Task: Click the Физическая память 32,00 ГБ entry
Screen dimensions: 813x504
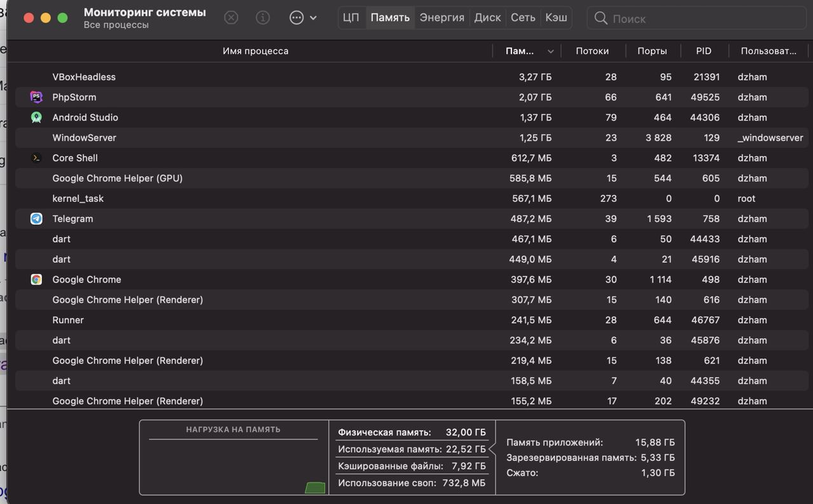Action: pyautogui.click(x=412, y=432)
